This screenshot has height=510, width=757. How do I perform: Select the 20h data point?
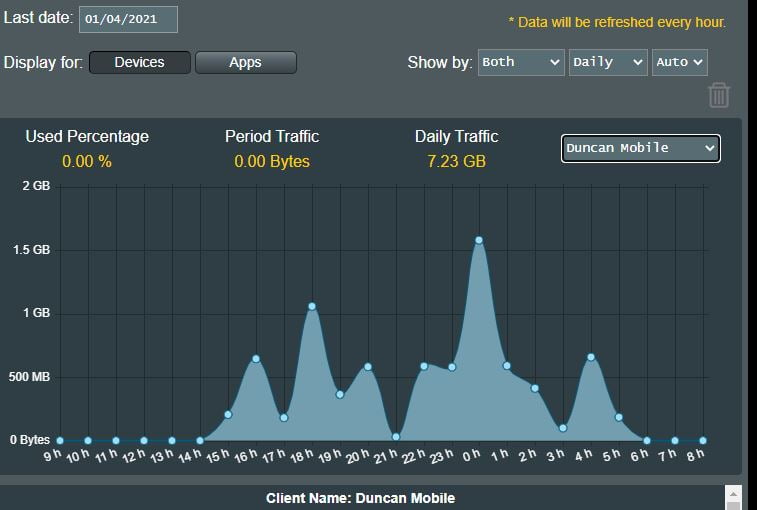368,366
